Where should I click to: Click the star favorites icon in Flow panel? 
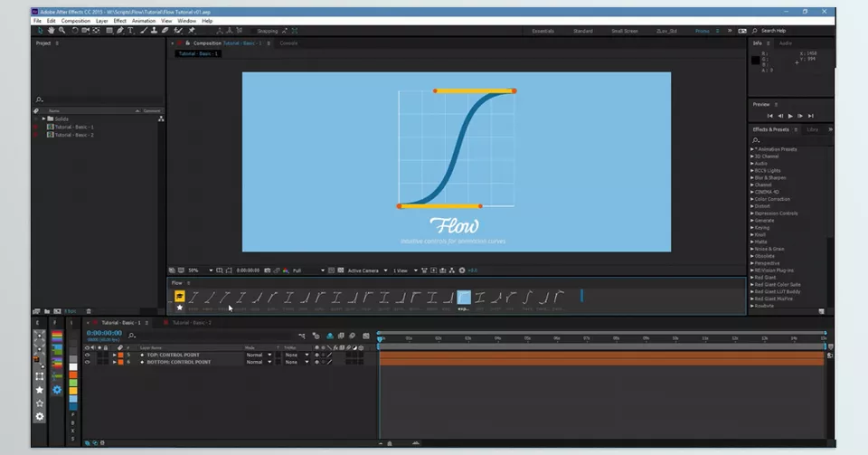click(179, 308)
